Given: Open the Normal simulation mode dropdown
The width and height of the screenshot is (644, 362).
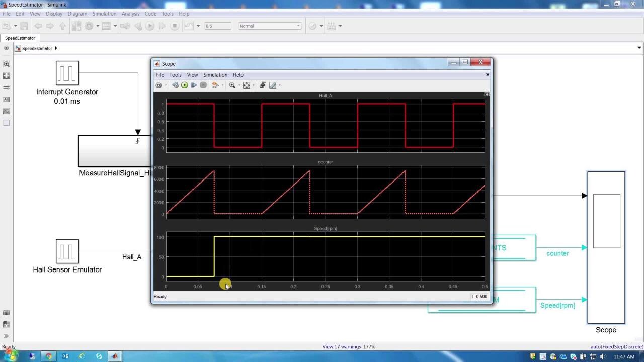Looking at the screenshot, I should coord(270,26).
